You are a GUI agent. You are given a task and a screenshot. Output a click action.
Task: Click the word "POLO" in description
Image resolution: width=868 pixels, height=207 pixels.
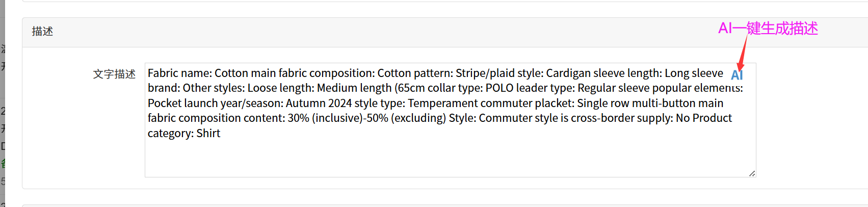[499, 88]
